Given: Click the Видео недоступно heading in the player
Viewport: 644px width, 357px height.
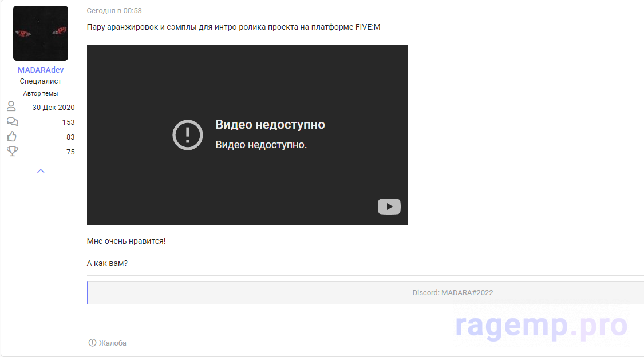Looking at the screenshot, I should [x=270, y=125].
